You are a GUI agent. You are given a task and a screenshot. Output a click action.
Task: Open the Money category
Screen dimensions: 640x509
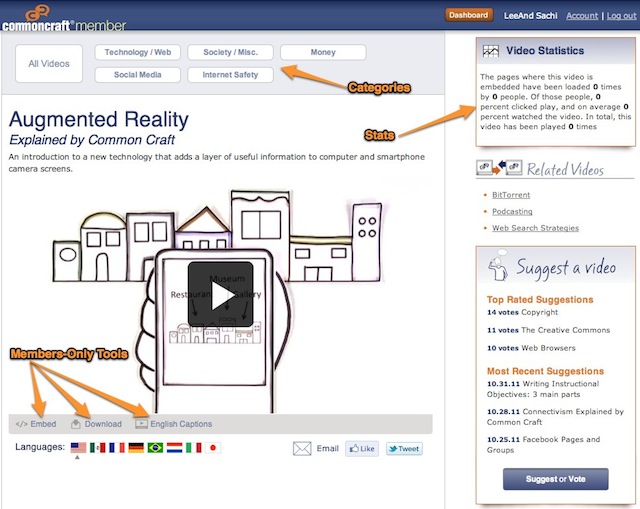[x=323, y=52]
